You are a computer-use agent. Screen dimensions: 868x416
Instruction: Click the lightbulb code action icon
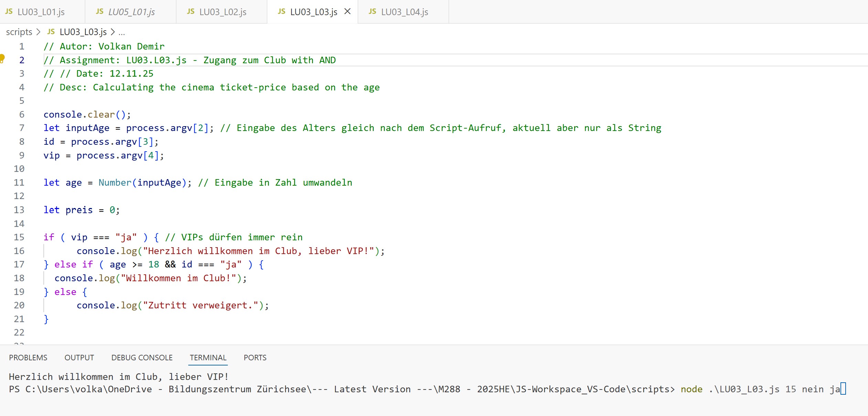pyautogui.click(x=2, y=58)
